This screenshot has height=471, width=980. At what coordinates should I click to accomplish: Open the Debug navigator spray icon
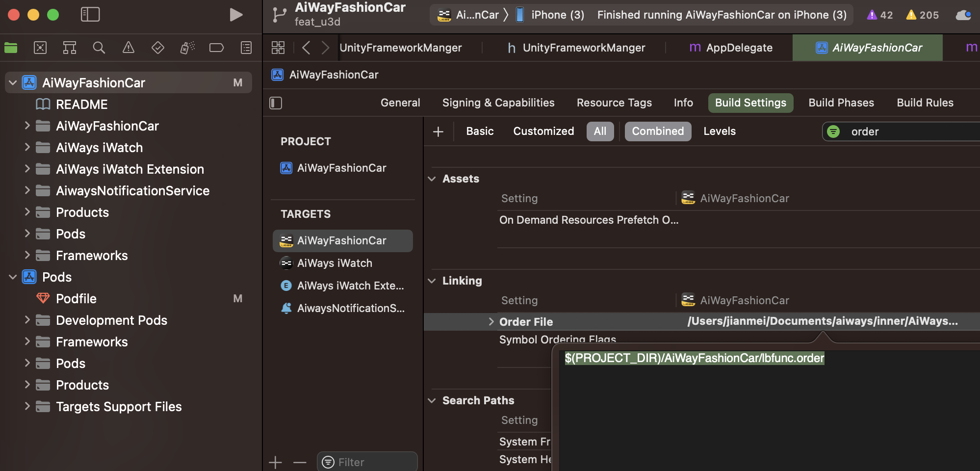coord(187,48)
